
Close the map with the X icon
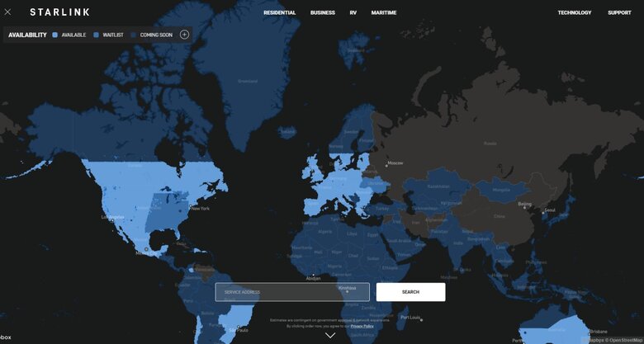click(7, 12)
